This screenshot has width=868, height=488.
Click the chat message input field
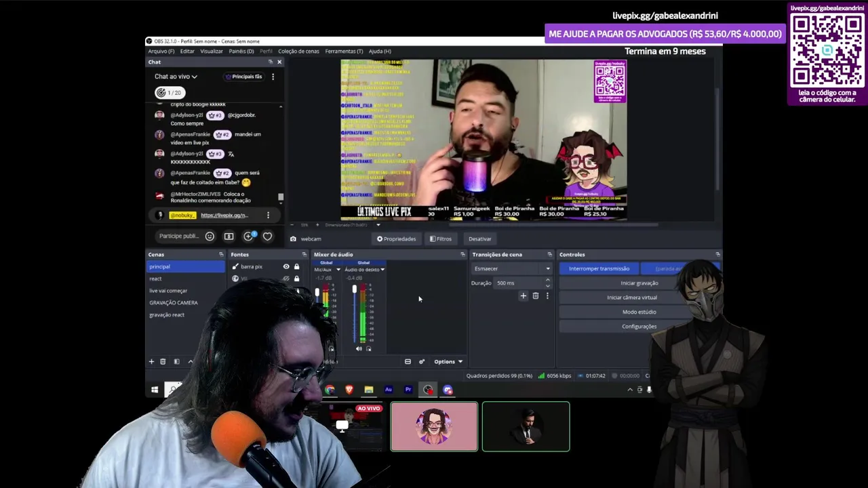click(x=178, y=237)
